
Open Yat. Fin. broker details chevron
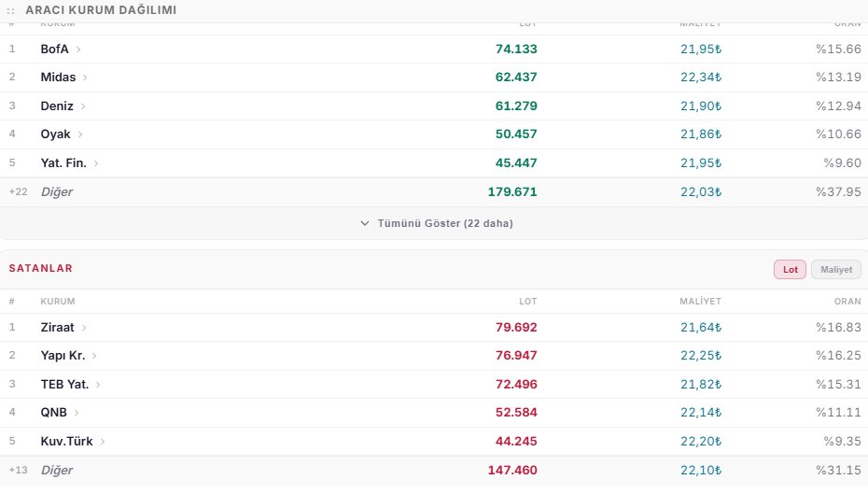coord(96,163)
